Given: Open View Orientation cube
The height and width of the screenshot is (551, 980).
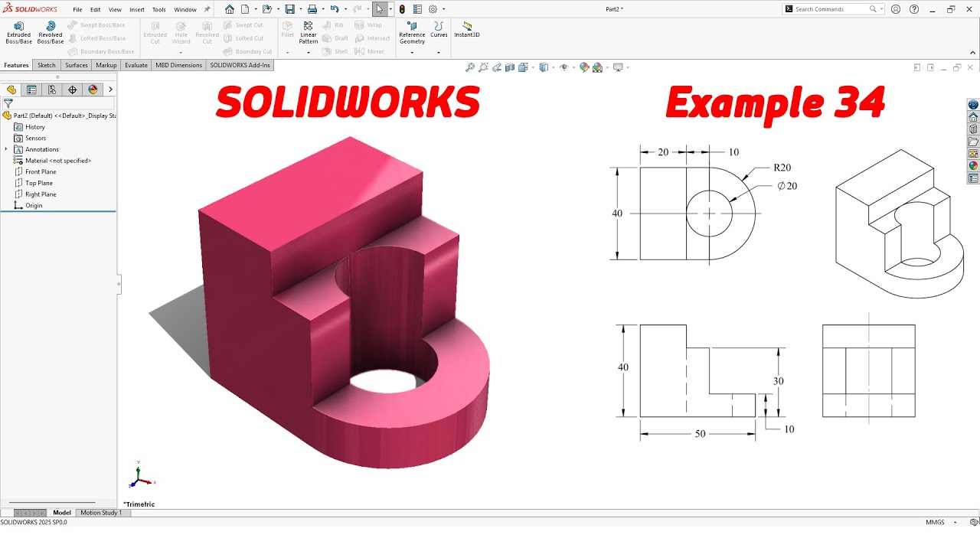Looking at the screenshot, I should tap(524, 67).
